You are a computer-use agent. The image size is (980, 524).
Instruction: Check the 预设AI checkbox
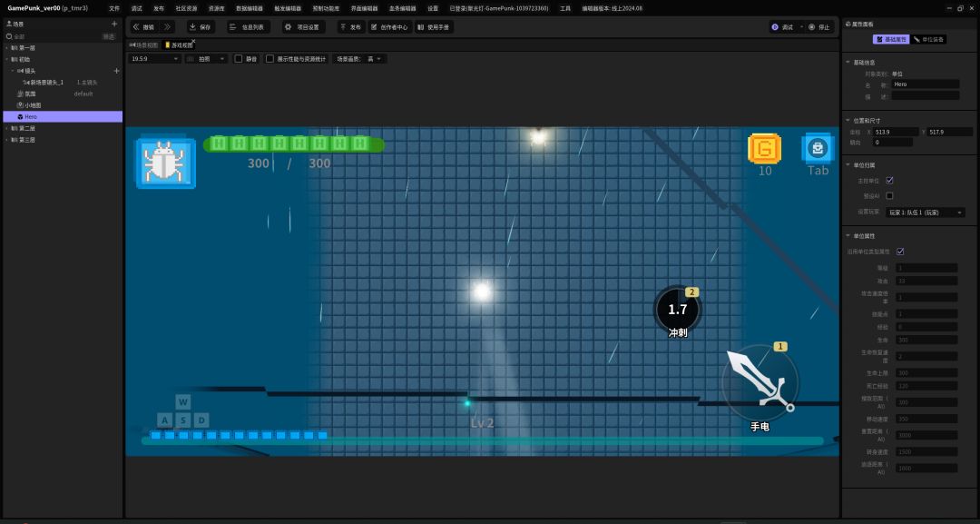889,196
